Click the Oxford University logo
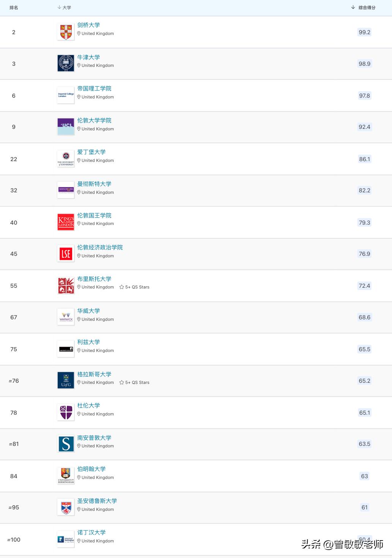 pos(66,63)
